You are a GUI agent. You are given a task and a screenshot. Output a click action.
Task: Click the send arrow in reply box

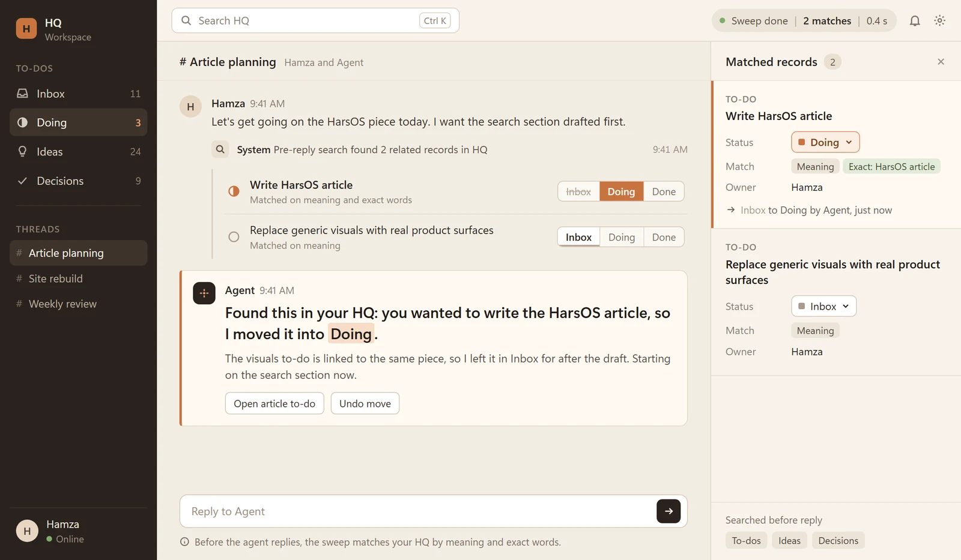point(668,511)
